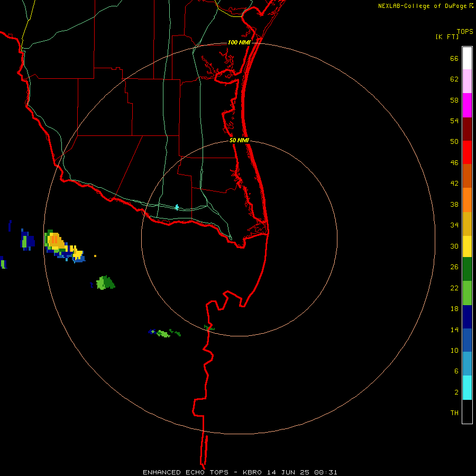Click the legend value "22"
The height and width of the screenshot is (476, 476).
coord(454,288)
